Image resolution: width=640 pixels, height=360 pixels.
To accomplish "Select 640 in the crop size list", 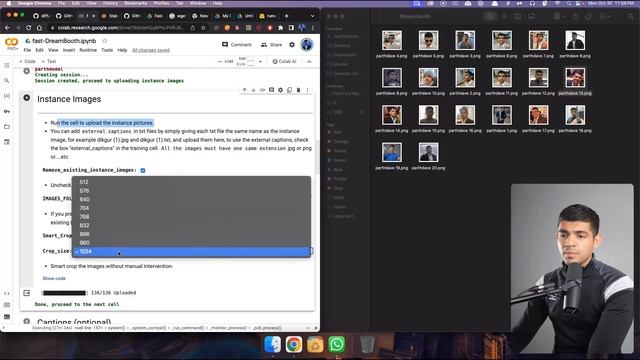I will (191, 199).
